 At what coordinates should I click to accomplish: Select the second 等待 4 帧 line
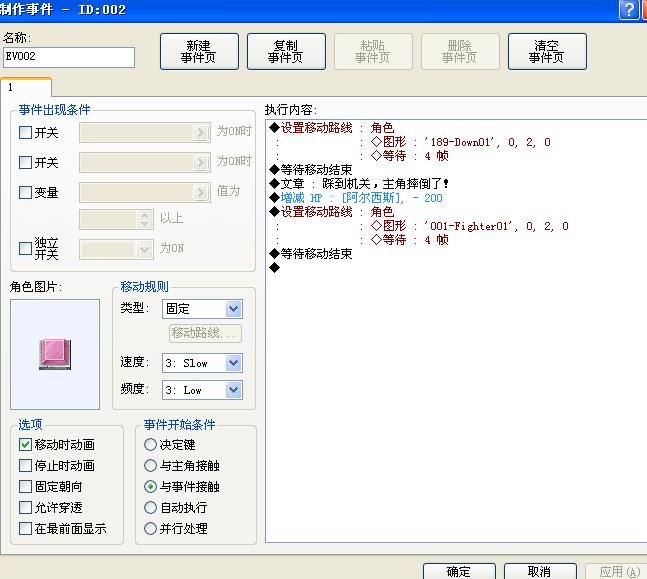tap(409, 240)
